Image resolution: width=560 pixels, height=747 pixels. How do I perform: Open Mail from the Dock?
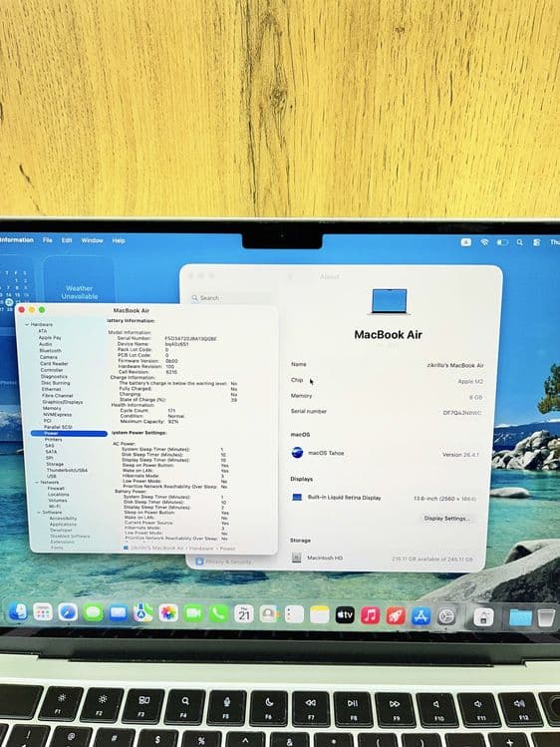point(118,613)
